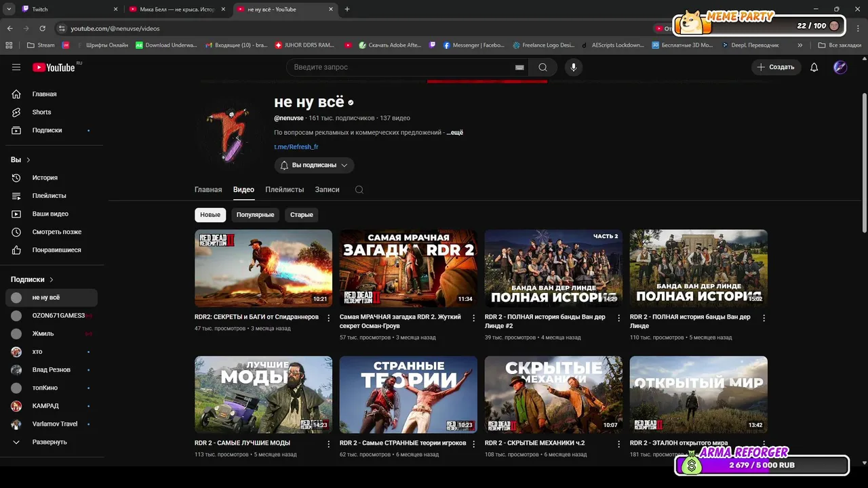868x488 pixels.
Task: Filter videos by Старые chip
Action: (x=302, y=215)
